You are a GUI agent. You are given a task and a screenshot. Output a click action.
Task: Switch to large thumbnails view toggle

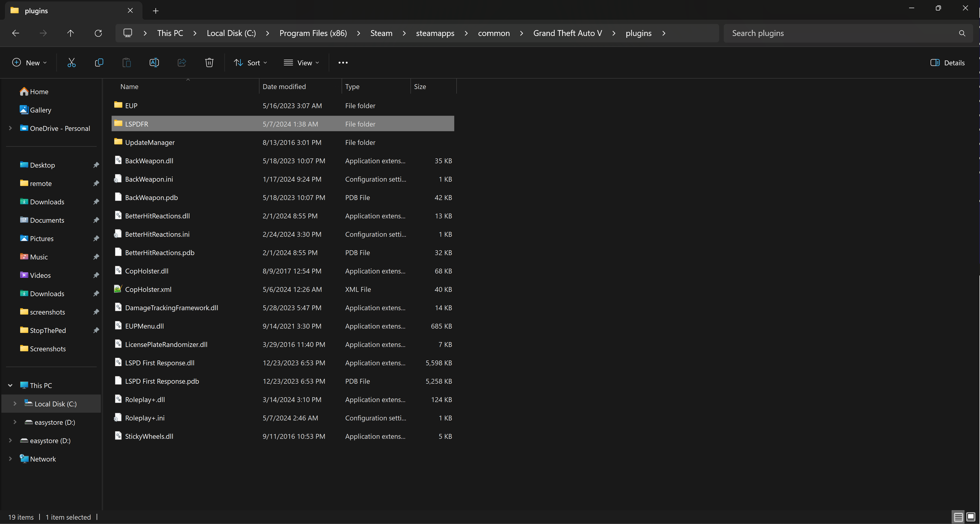click(x=971, y=516)
